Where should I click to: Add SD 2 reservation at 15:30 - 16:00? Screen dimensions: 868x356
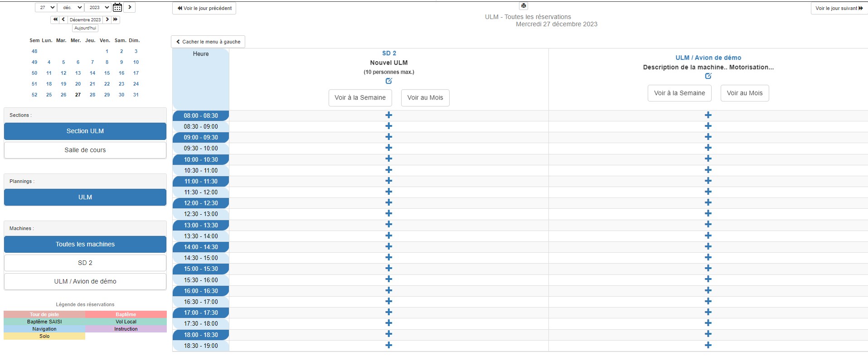[x=389, y=279]
